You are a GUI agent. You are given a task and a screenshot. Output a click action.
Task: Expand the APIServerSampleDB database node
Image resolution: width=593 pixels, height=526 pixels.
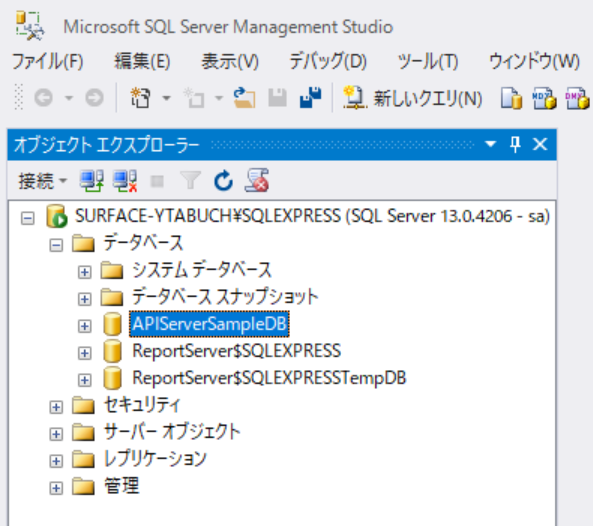(84, 326)
